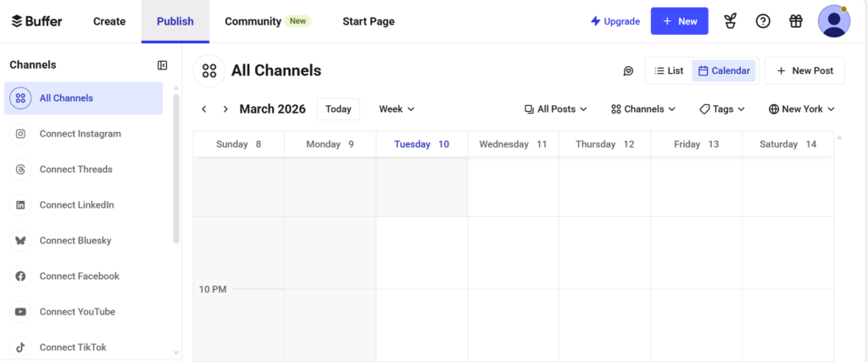Open the Create tab
Viewport: 868px width, 362px height.
(109, 21)
